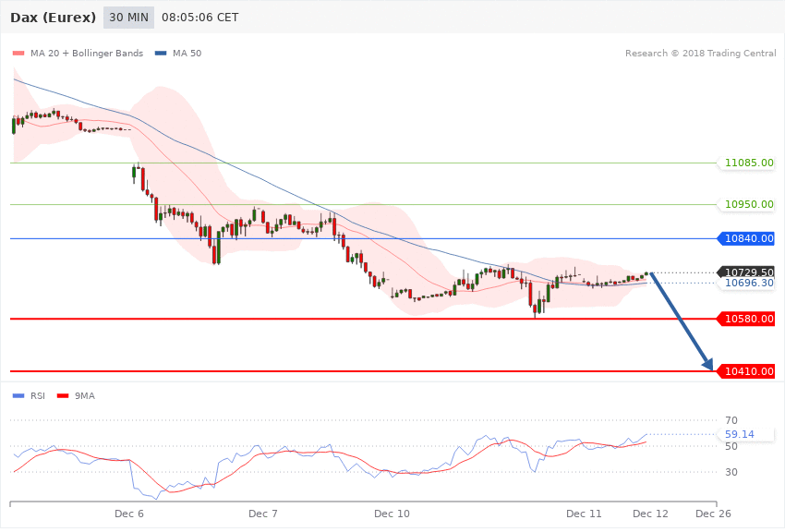Click the 10580.00 red support tag

746,319
